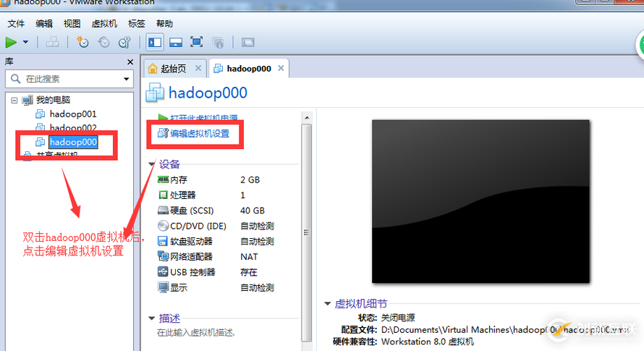Open the 标签 menu
Viewport: 644px width, 351px height.
tap(136, 23)
